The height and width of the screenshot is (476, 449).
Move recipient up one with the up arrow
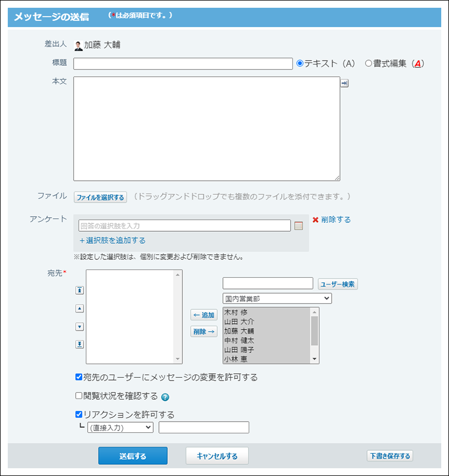click(80, 308)
